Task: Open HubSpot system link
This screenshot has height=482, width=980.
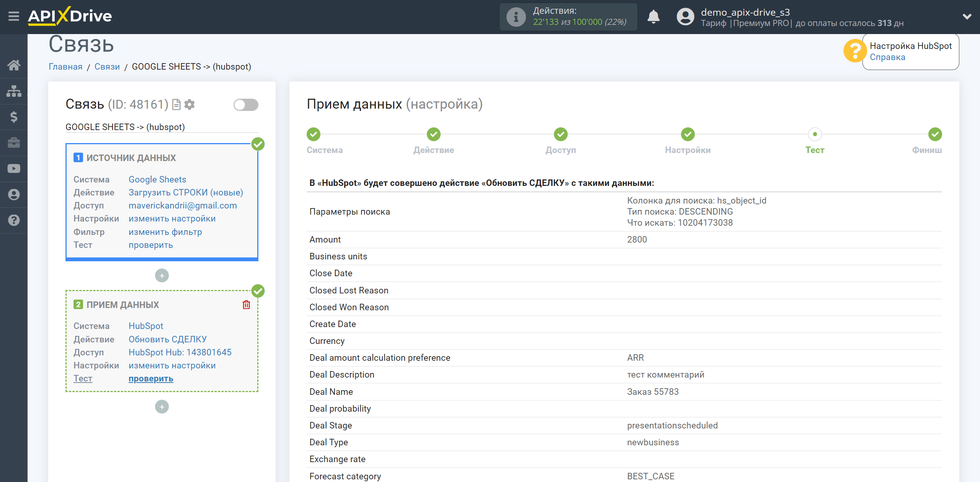Action: (146, 326)
